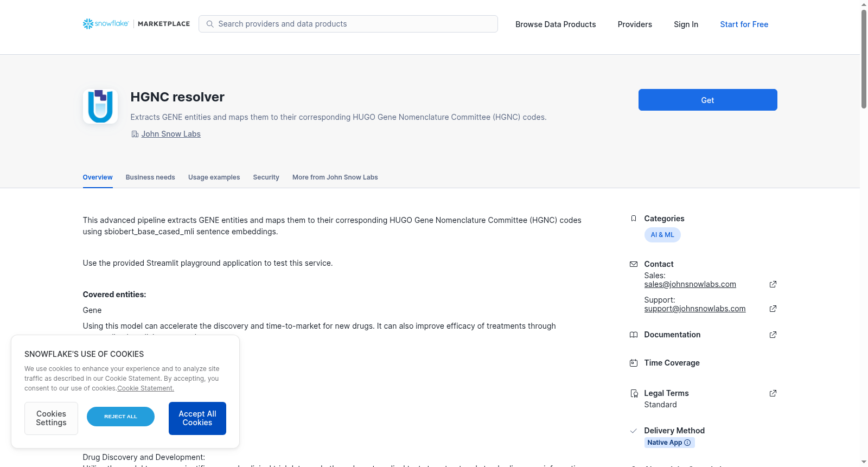This screenshot has height=467, width=868.
Task: Click the Covered entities heading
Action: click(x=114, y=295)
